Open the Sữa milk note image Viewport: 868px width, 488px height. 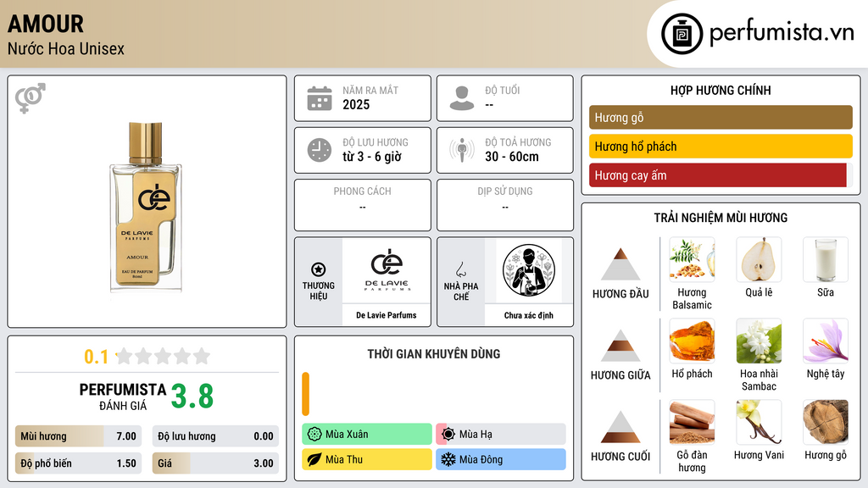pos(826,259)
